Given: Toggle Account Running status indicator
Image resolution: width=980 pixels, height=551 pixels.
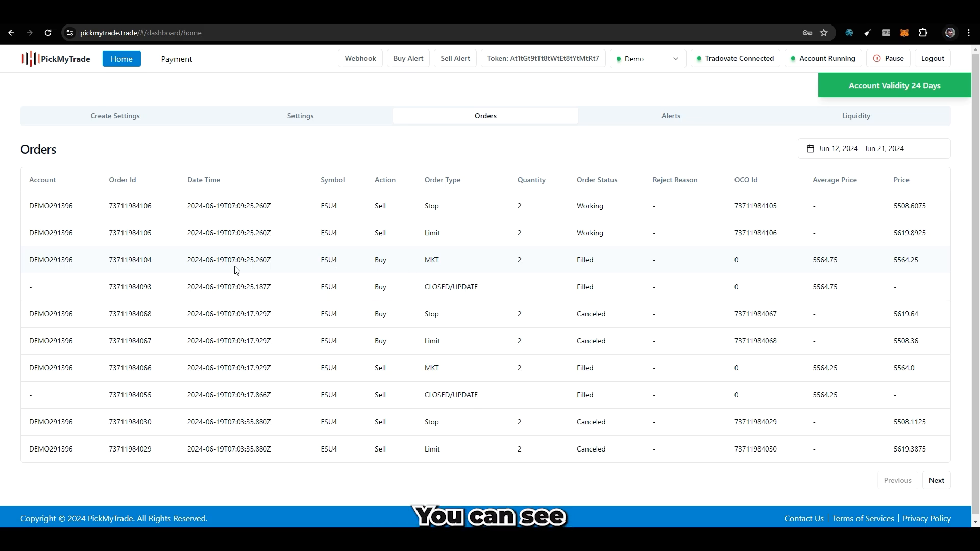Looking at the screenshot, I should click(x=823, y=59).
